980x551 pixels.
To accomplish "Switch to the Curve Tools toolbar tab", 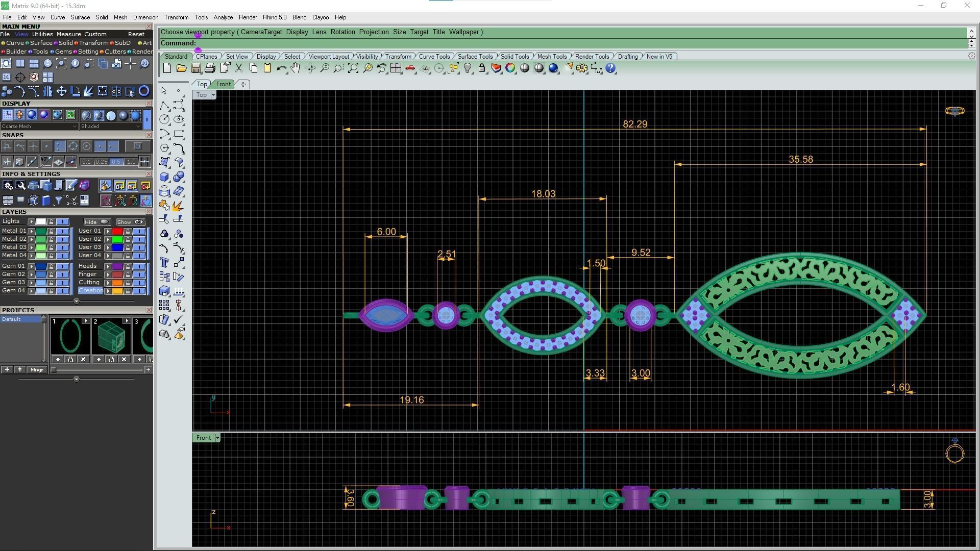I will (x=434, y=57).
